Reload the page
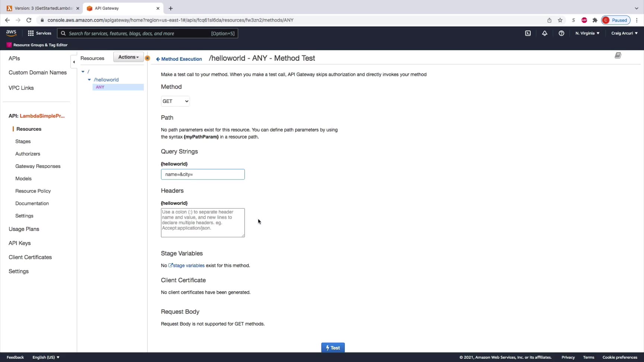 point(29,20)
